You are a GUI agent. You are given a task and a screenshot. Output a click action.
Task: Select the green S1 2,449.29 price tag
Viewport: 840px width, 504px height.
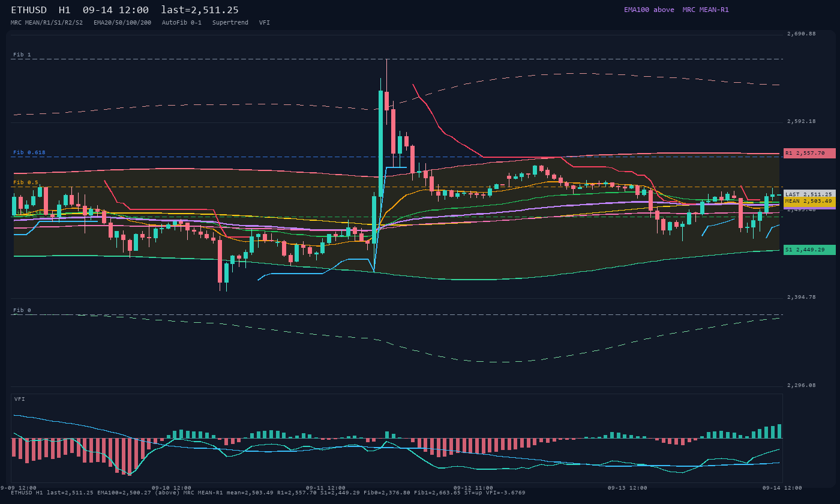tap(809, 250)
